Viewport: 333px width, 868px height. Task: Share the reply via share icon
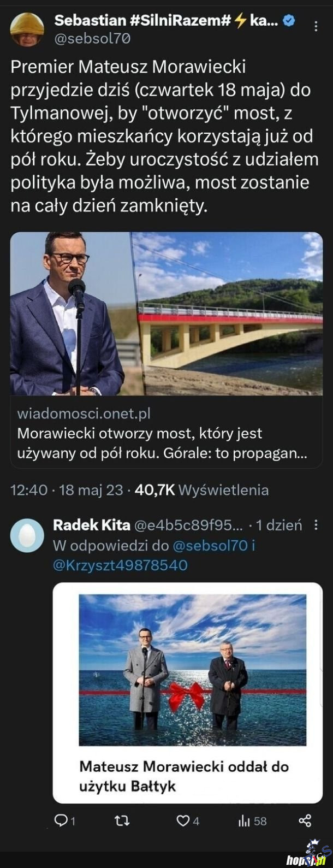pyautogui.click(x=305, y=820)
